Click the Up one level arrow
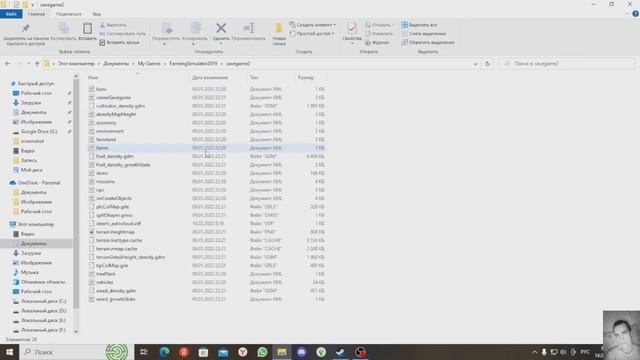This screenshot has height=360, width=640. coord(37,64)
